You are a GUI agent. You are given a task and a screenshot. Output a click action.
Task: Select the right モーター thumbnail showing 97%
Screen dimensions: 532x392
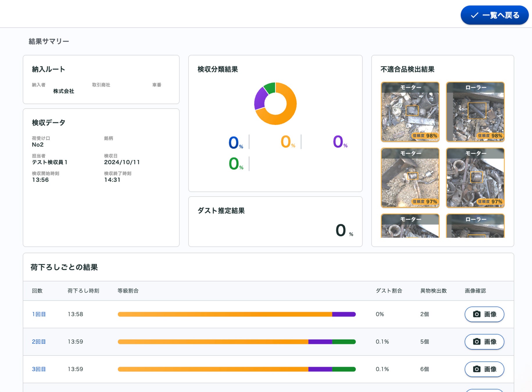click(475, 178)
